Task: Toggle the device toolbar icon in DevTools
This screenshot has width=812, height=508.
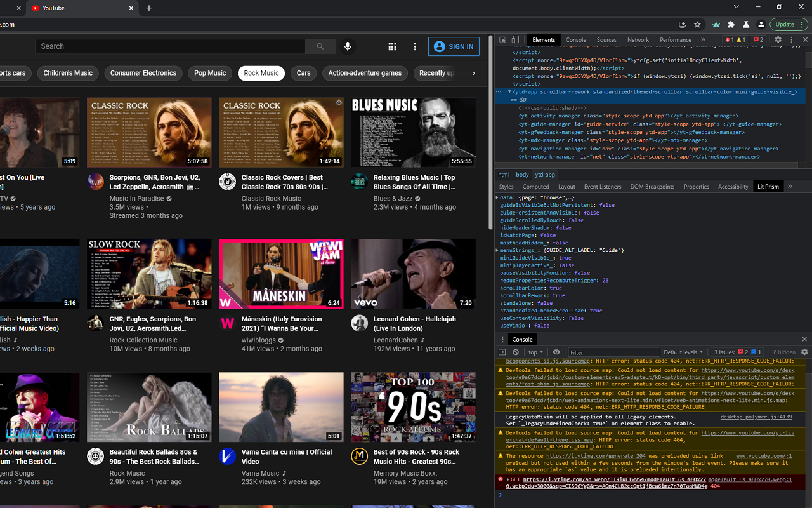Action: click(x=515, y=39)
